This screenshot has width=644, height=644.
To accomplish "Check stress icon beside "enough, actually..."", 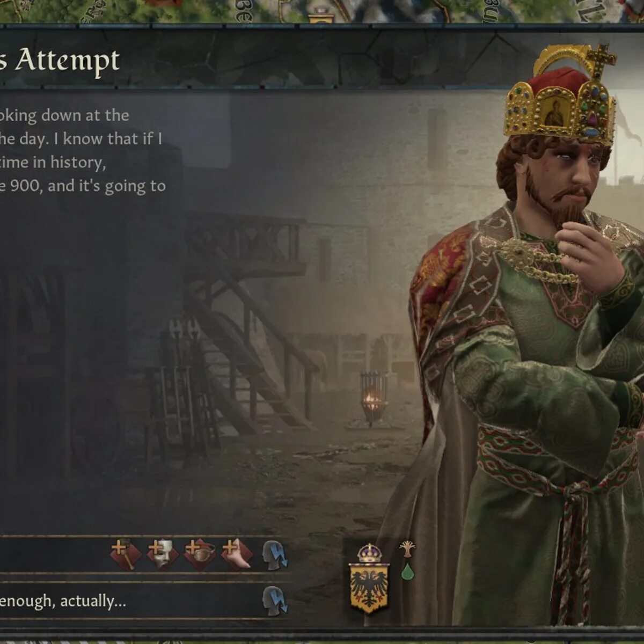I will point(275,601).
